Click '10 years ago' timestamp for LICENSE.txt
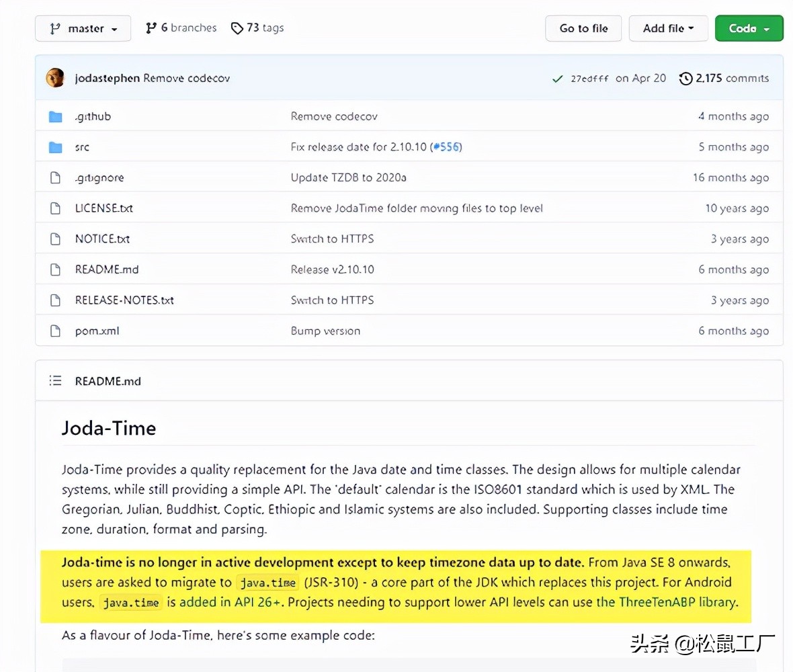This screenshot has height=672, width=793. tap(737, 208)
